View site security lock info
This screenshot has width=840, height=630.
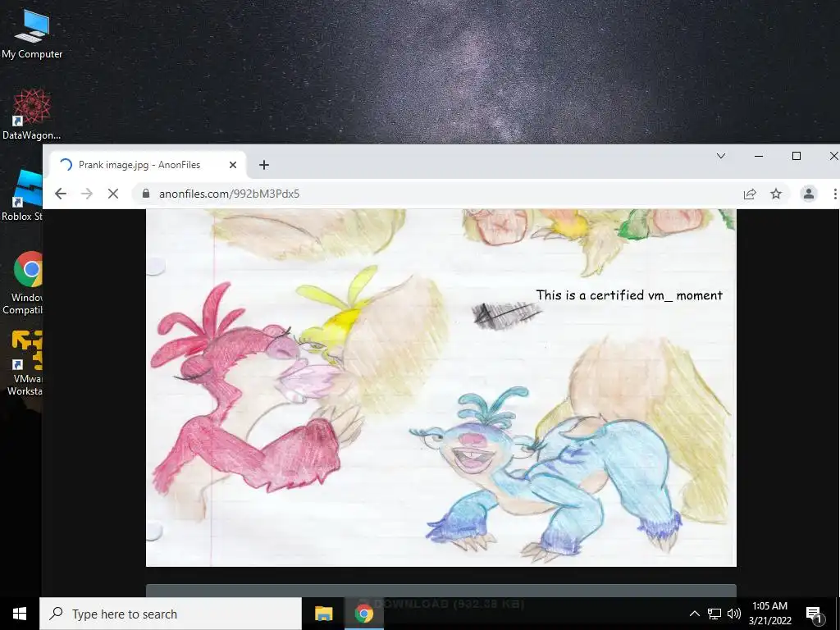146,194
